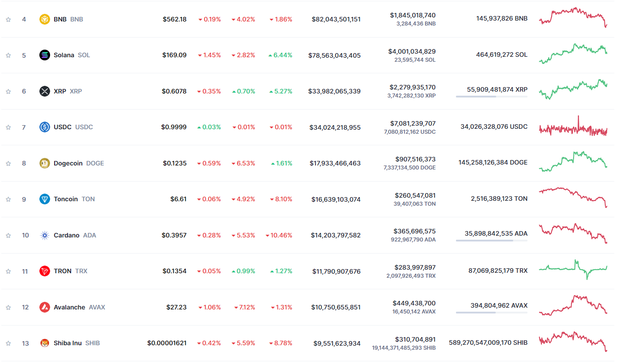Click the BNB coin logo icon

[x=45, y=19]
